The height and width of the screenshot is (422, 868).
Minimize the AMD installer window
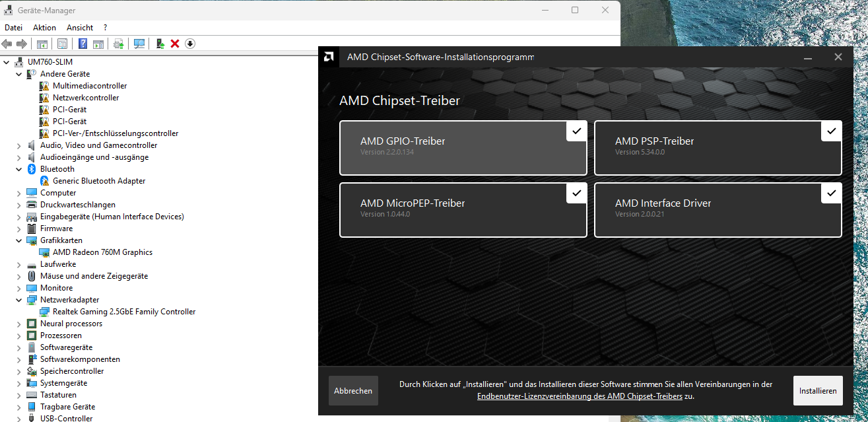click(x=807, y=57)
